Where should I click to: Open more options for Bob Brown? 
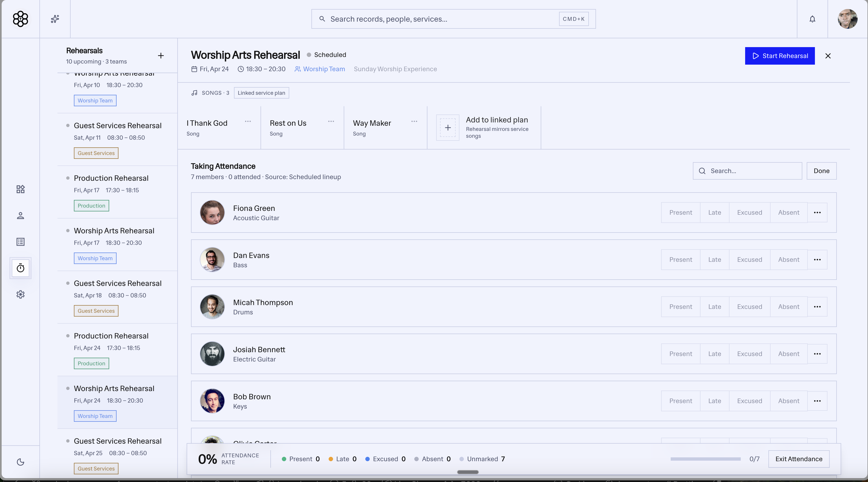click(817, 401)
